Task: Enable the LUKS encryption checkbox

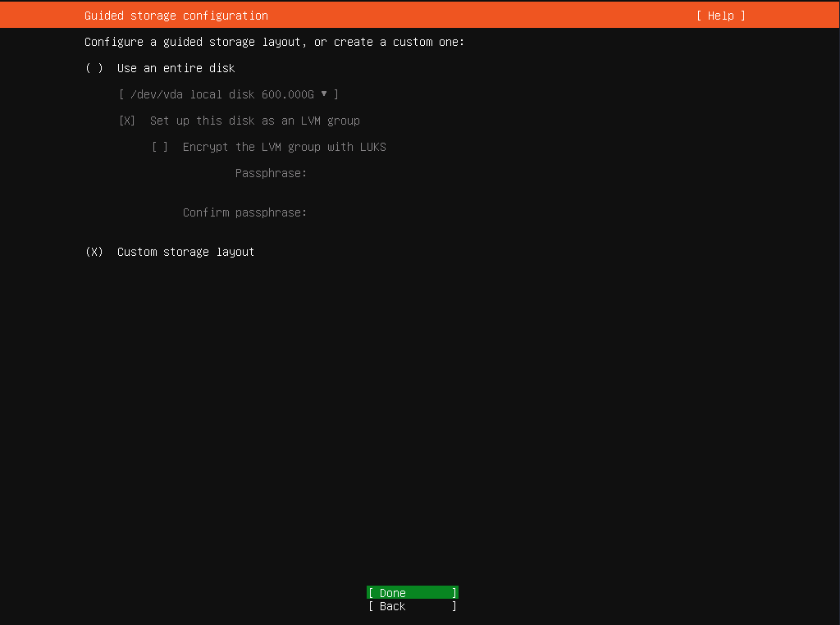Action: [160, 147]
